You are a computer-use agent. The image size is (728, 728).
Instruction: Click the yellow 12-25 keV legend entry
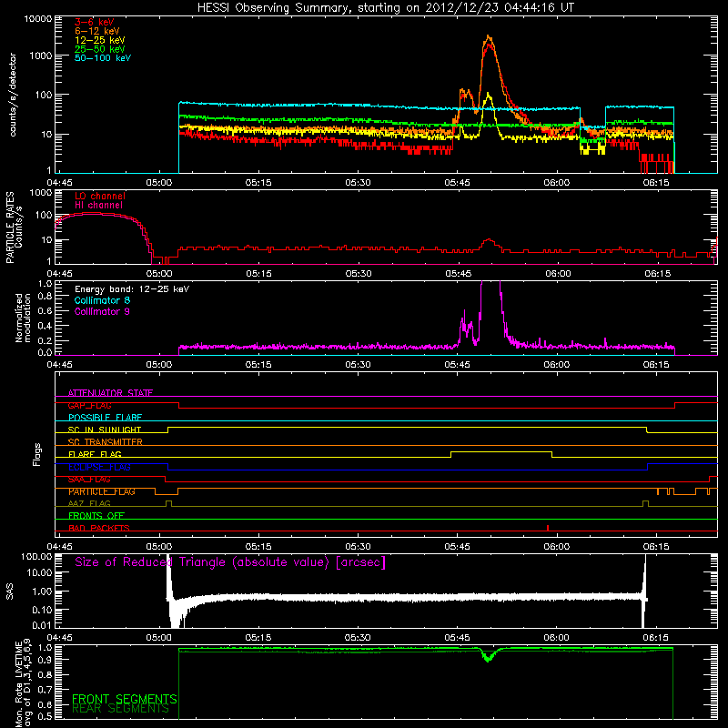pyautogui.click(x=99, y=40)
